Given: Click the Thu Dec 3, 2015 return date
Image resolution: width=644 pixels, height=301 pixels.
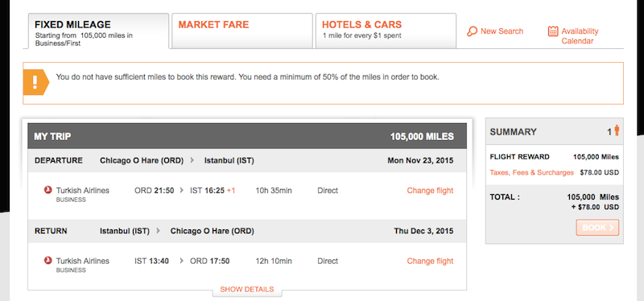Looking at the screenshot, I should [424, 231].
